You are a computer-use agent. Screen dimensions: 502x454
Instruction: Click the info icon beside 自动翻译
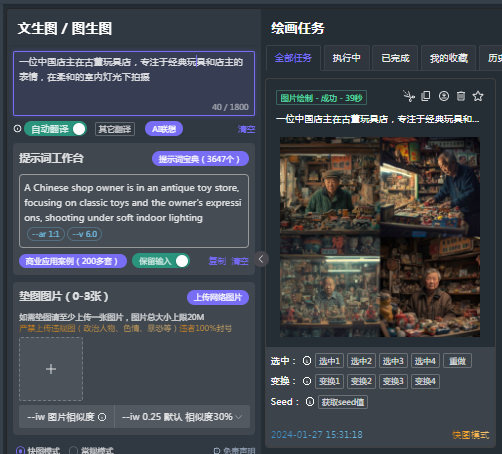17,129
